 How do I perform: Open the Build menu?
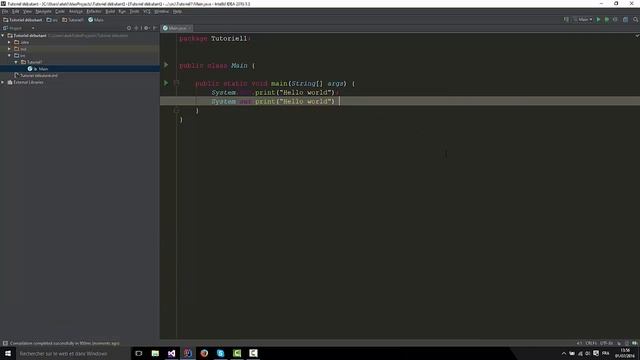coord(110,11)
